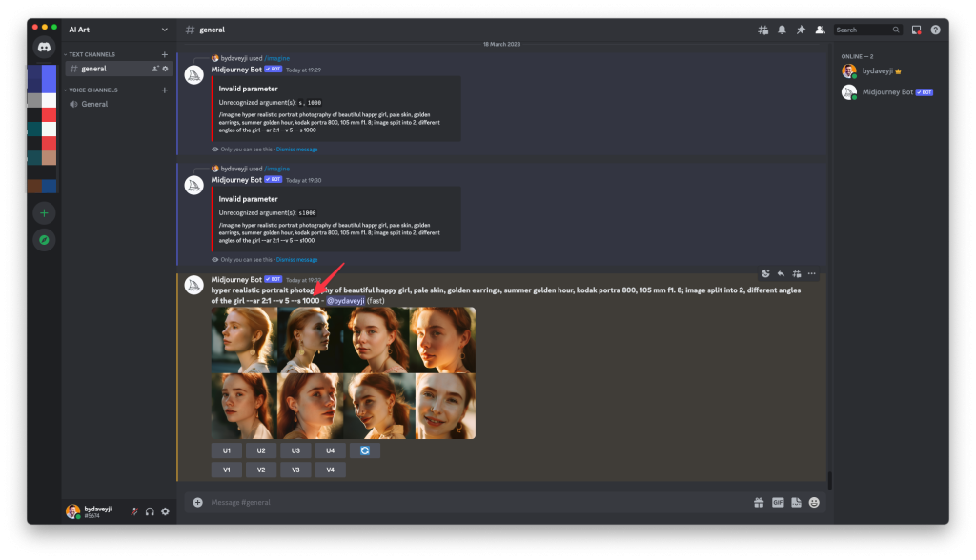Viewport: 976px width, 560px height.
Task: Open bydaveyji in the member list
Action: pyautogui.click(x=890, y=70)
